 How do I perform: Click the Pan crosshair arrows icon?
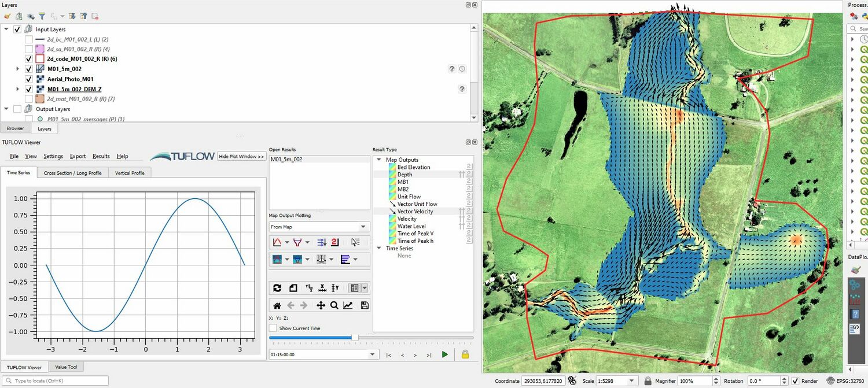tap(321, 305)
